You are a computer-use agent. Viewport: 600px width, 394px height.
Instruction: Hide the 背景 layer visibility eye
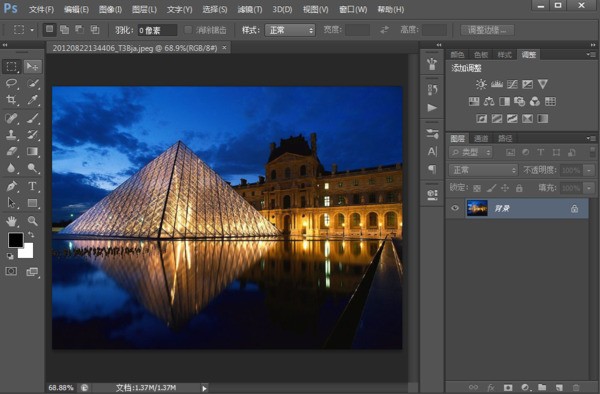point(455,208)
